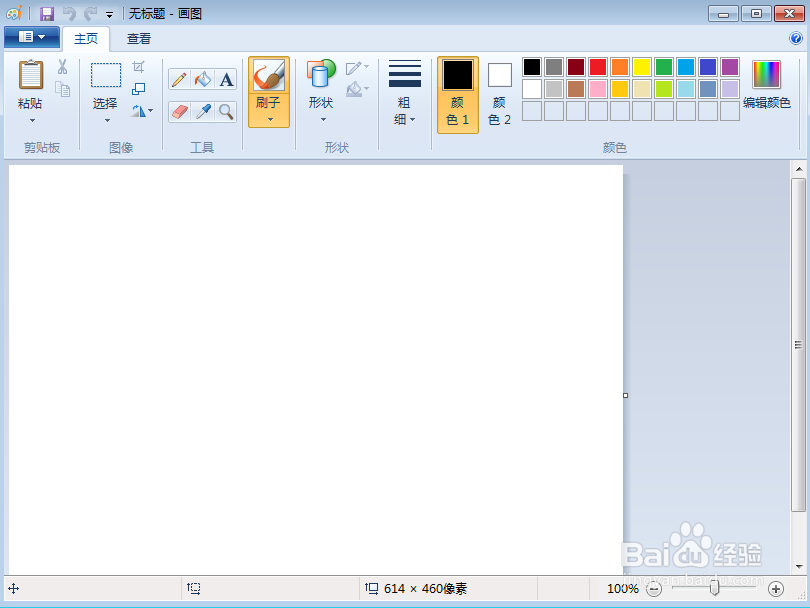Image resolution: width=810 pixels, height=608 pixels.
Task: Select the Text tool
Action: pyautogui.click(x=226, y=80)
